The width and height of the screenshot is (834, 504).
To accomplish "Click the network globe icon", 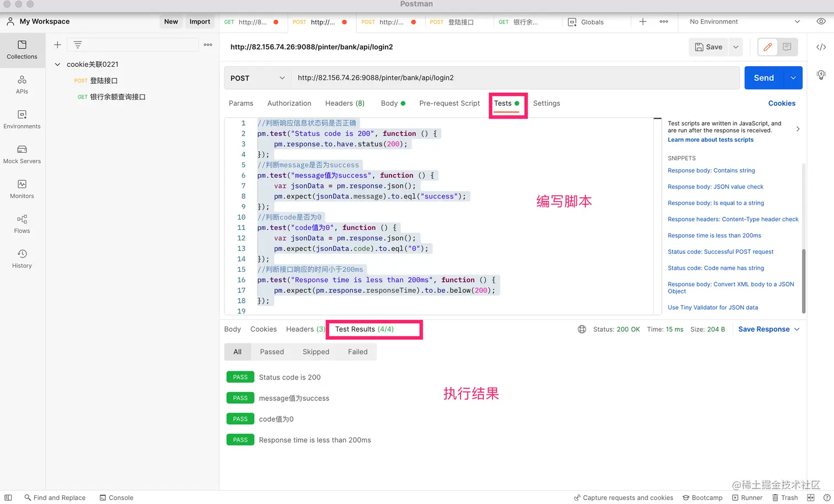I will [582, 329].
